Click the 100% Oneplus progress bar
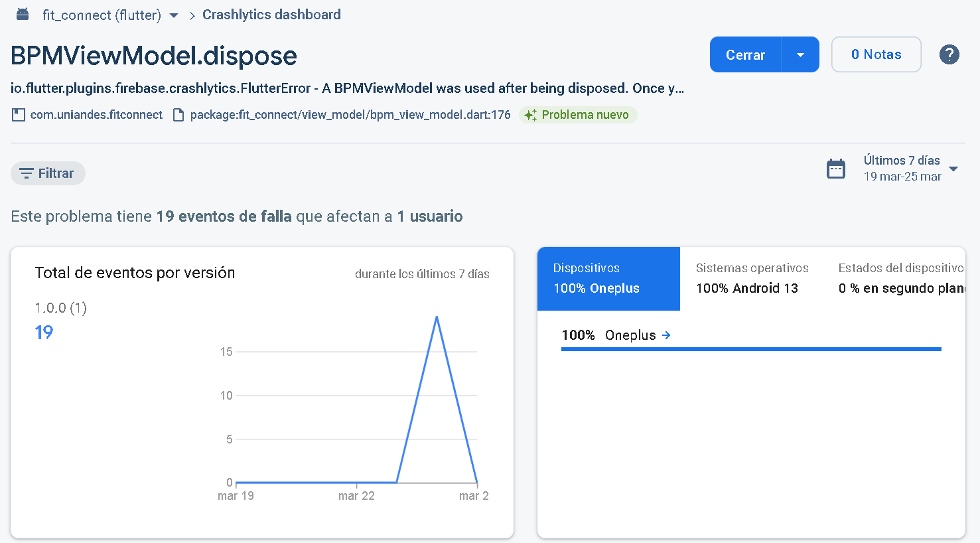The image size is (980, 543). click(751, 349)
